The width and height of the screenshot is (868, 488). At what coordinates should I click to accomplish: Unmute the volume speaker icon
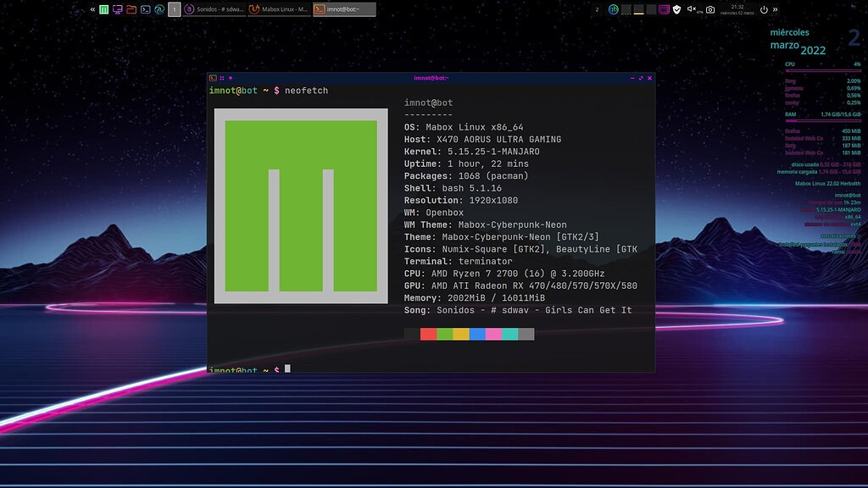point(692,10)
